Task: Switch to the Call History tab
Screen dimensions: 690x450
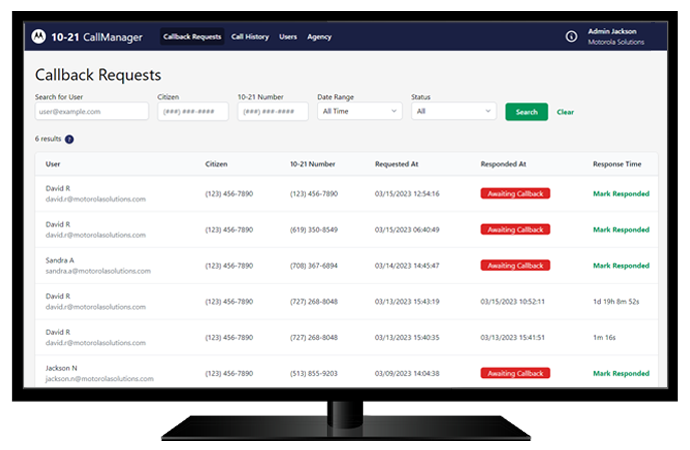Action: [250, 37]
